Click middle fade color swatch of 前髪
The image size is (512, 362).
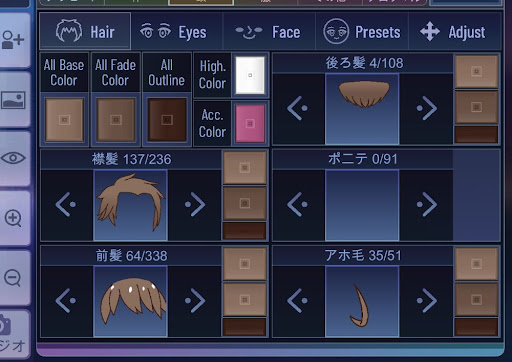245,300
